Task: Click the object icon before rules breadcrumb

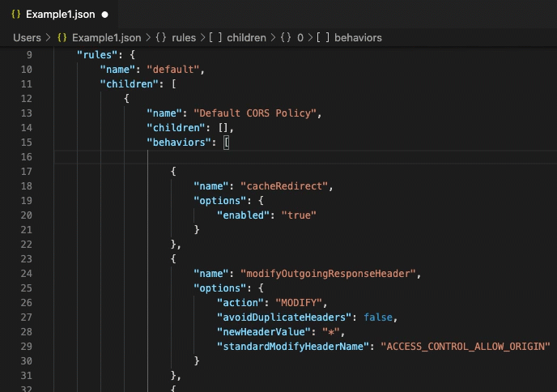Action: 161,38
